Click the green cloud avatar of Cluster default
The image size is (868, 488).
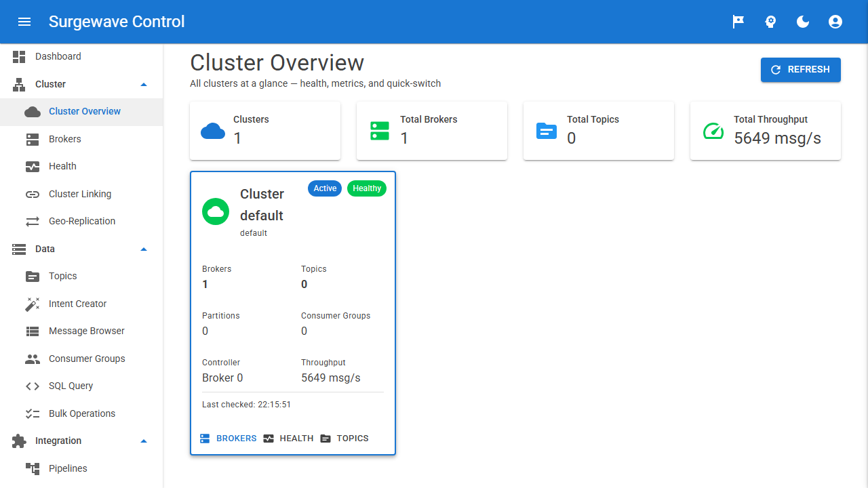coord(216,212)
